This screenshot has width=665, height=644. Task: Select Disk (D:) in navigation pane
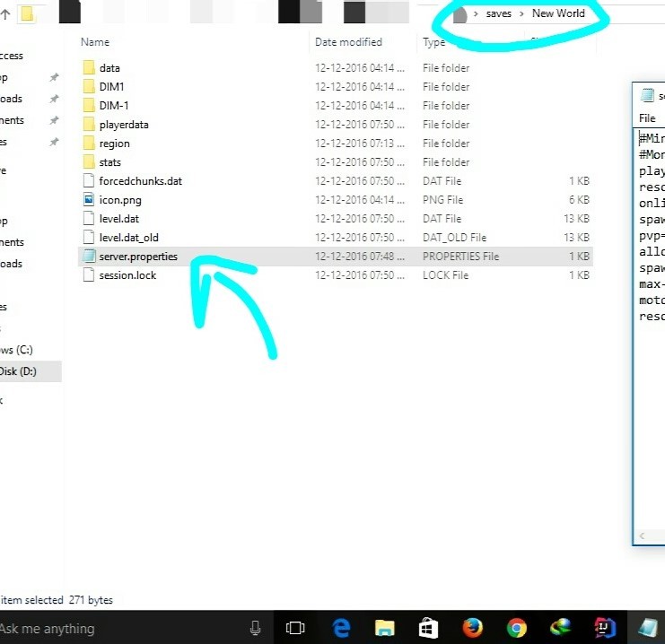[18, 371]
